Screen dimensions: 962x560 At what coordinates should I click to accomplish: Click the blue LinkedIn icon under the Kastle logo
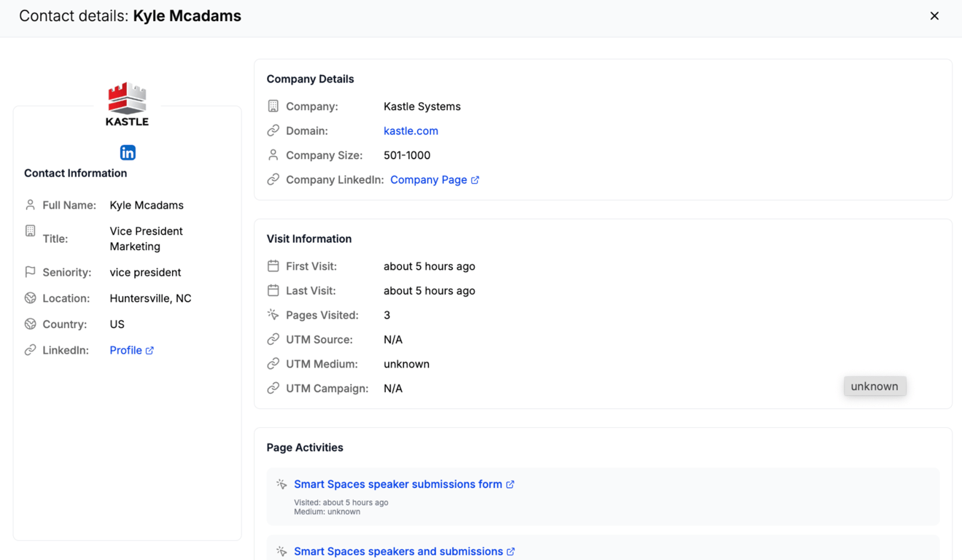pos(127,152)
